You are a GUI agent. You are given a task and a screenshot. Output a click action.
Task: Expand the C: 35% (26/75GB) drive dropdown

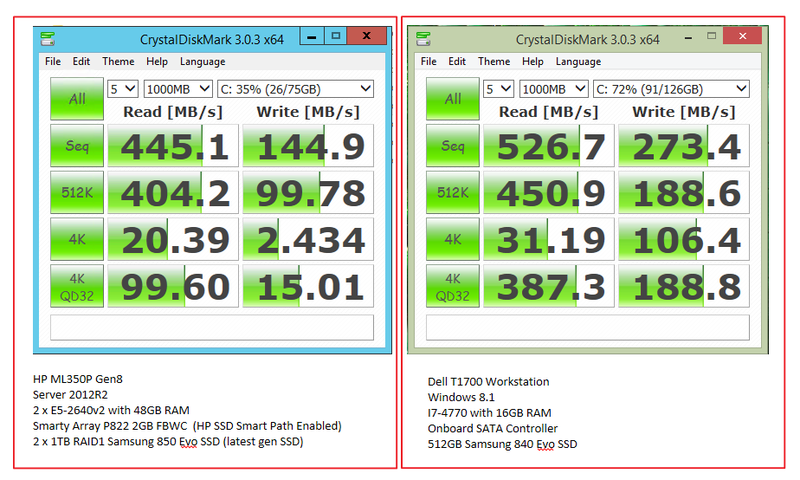(x=295, y=89)
